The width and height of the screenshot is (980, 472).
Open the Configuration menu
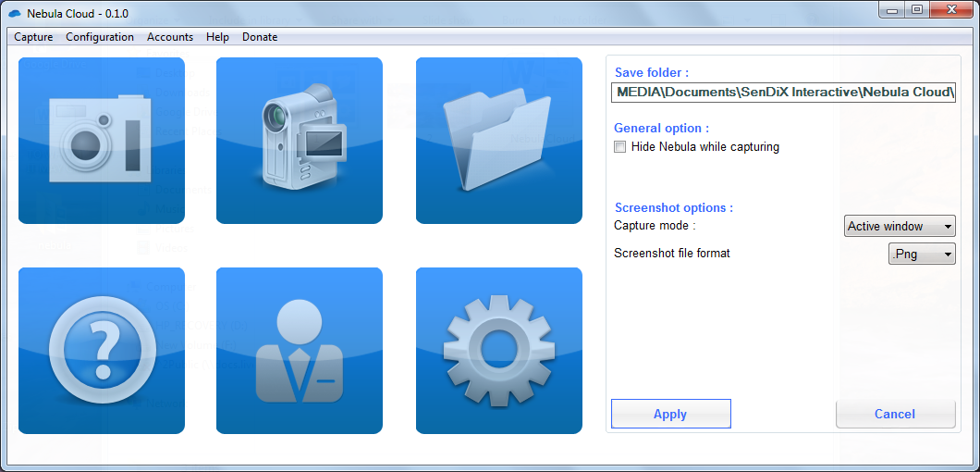(x=100, y=37)
